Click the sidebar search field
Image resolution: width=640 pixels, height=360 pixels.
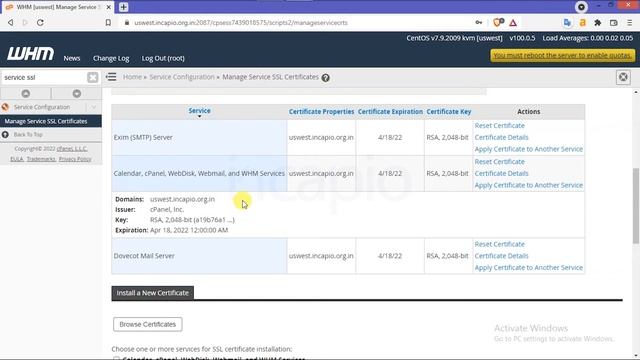point(44,78)
